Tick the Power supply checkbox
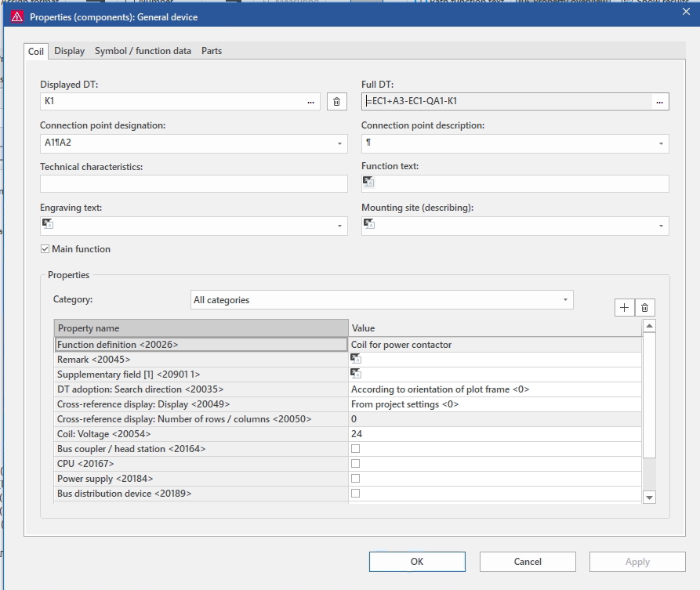 pyautogui.click(x=355, y=479)
